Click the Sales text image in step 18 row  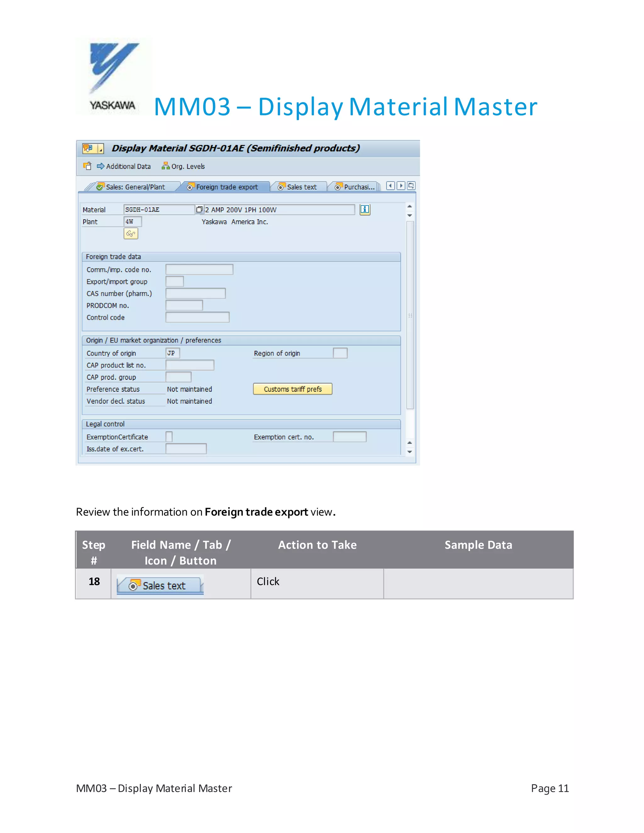click(x=160, y=585)
